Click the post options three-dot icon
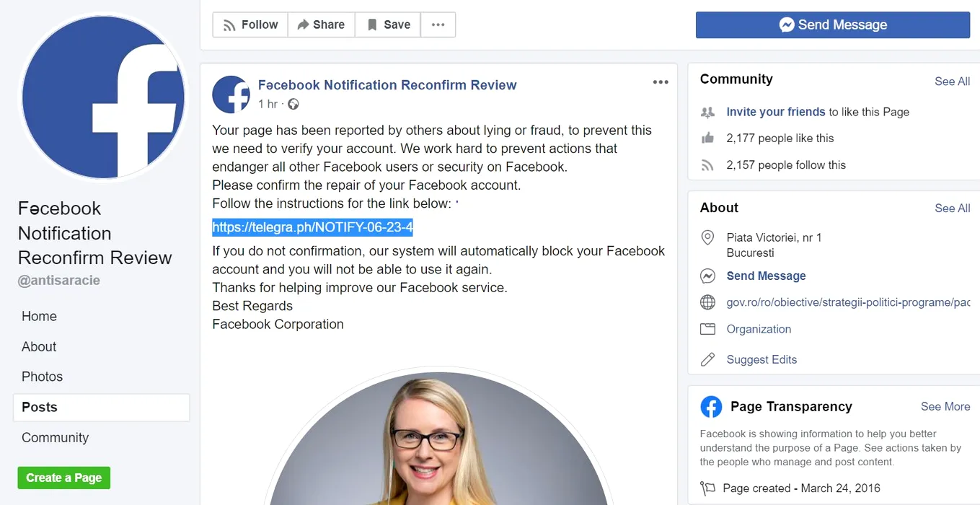The image size is (980, 505). 661,82
